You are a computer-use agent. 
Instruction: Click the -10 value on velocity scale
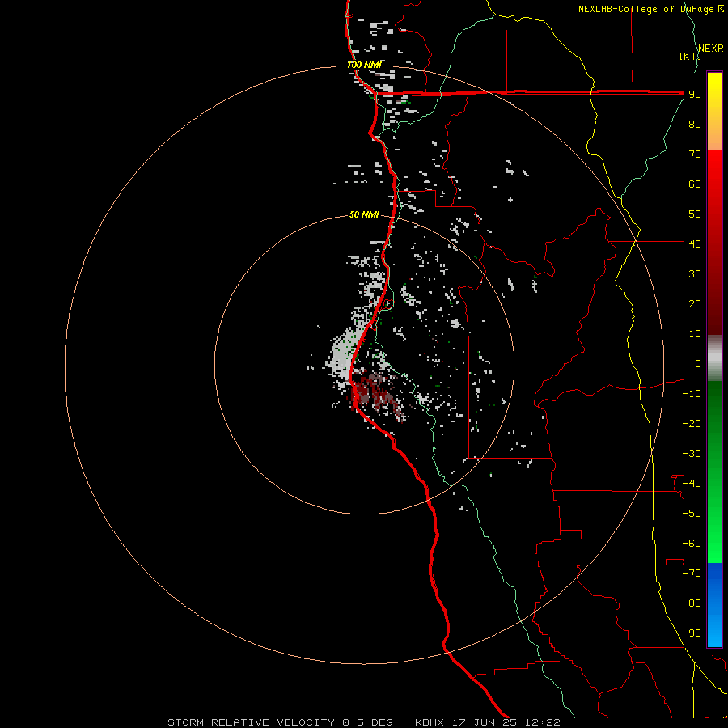[692, 394]
